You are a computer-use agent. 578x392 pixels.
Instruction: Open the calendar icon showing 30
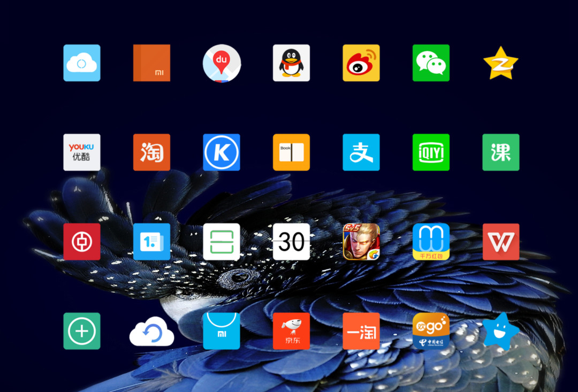(x=291, y=242)
